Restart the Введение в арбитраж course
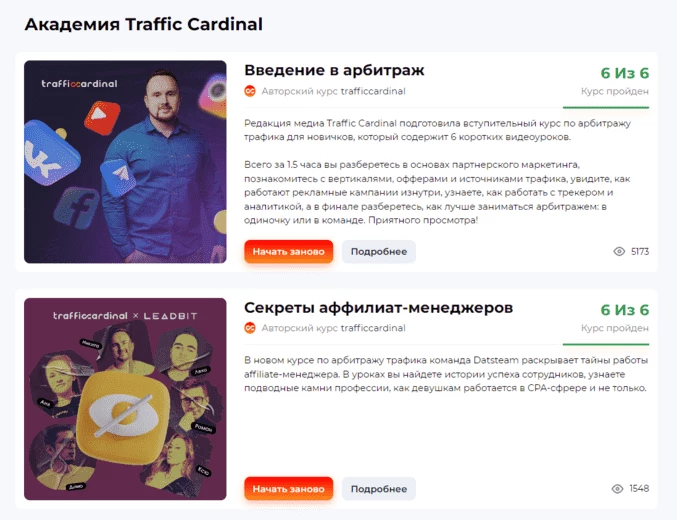 [x=288, y=252]
